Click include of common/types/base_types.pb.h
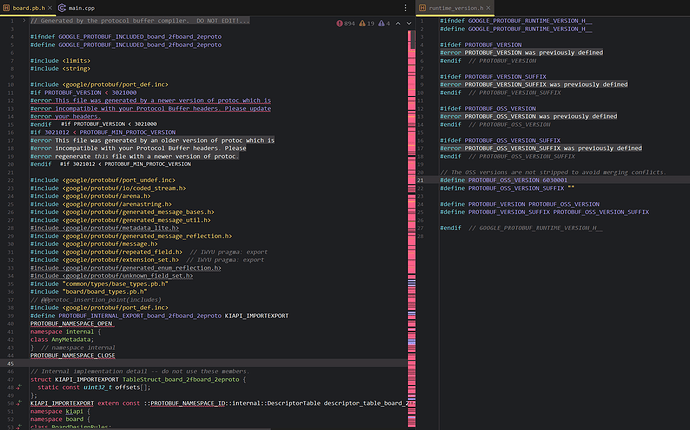Viewport: 690px width, 430px height. [x=99, y=284]
